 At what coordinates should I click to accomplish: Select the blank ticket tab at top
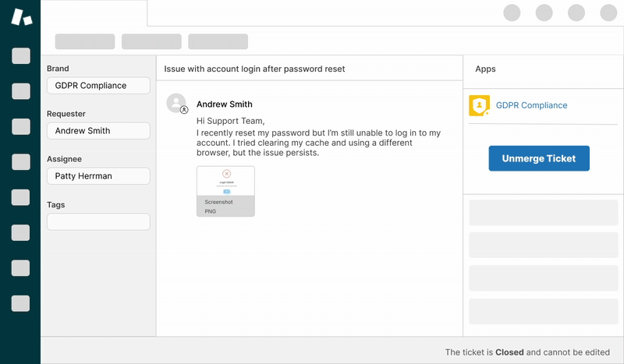[94, 13]
